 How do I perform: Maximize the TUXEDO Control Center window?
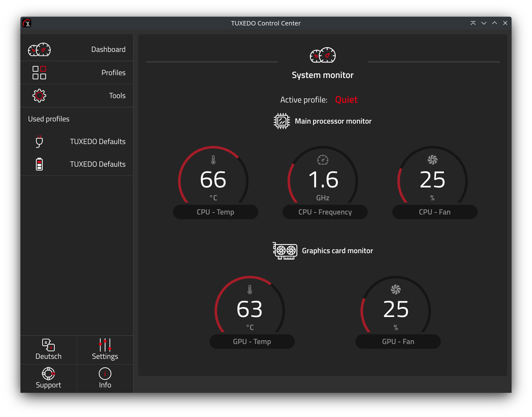coord(495,23)
